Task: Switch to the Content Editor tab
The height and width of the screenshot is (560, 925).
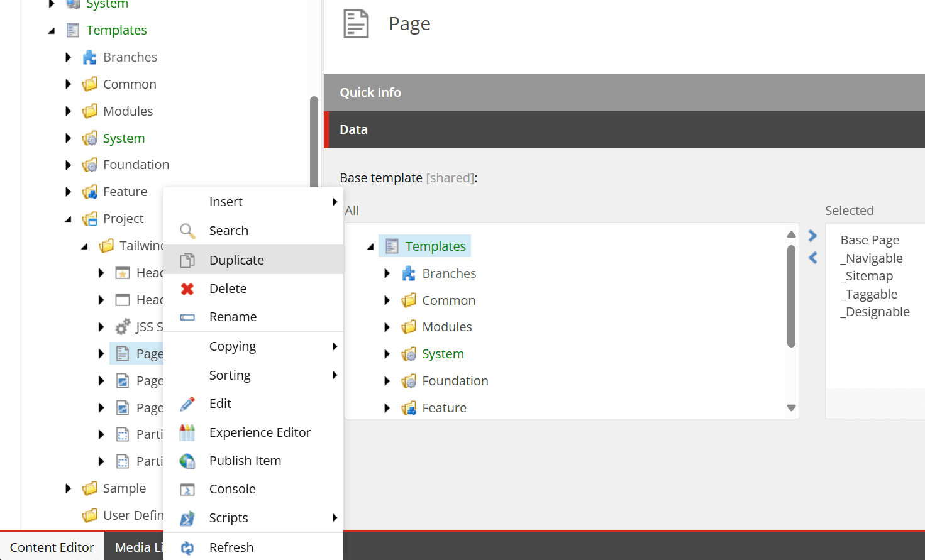Action: pos(52,547)
